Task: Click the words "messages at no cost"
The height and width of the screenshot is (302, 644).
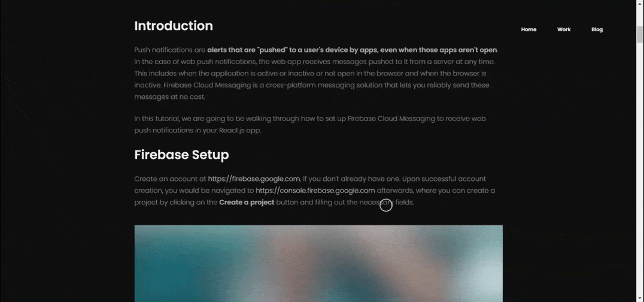Action: [x=169, y=96]
